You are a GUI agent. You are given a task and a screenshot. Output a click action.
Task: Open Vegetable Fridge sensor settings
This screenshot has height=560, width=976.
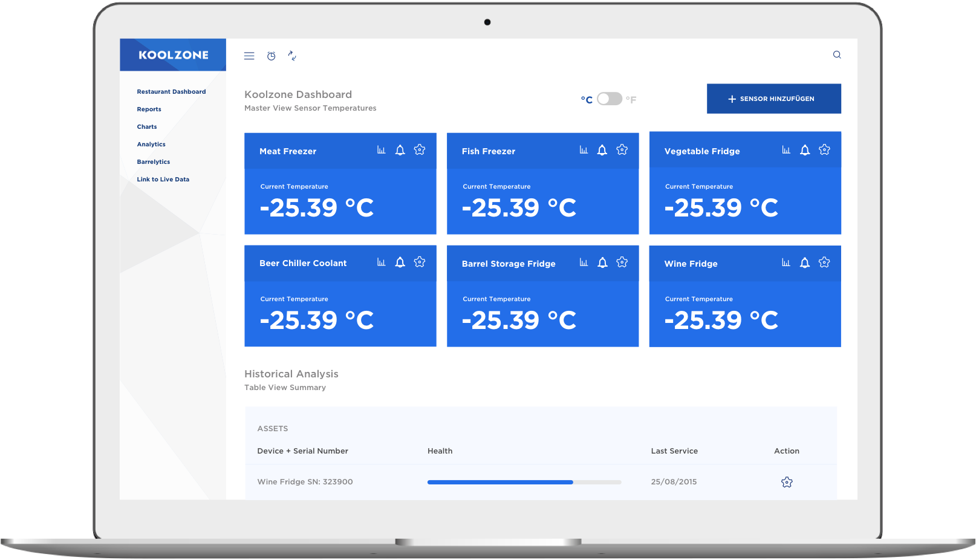[x=824, y=150]
